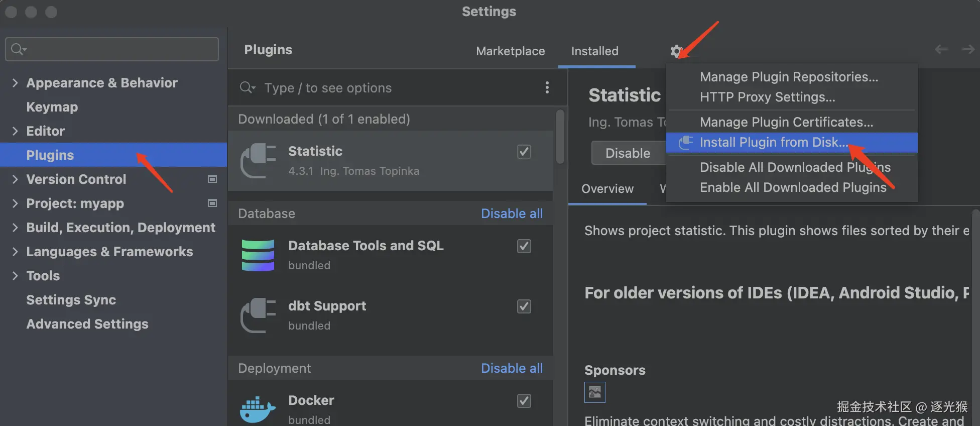This screenshot has height=426, width=980.
Task: Click the dbt Support plugin icon
Action: tap(258, 315)
